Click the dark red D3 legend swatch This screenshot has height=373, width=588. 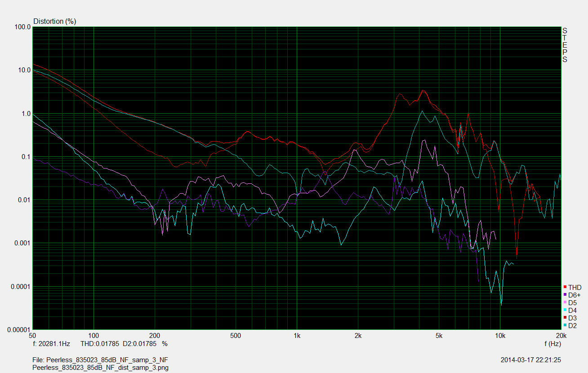565,318
